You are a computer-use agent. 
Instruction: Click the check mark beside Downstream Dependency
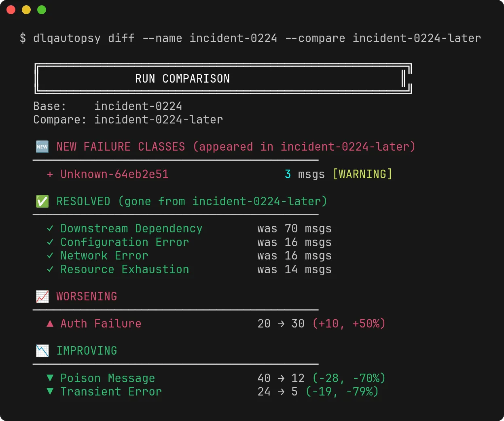50,228
